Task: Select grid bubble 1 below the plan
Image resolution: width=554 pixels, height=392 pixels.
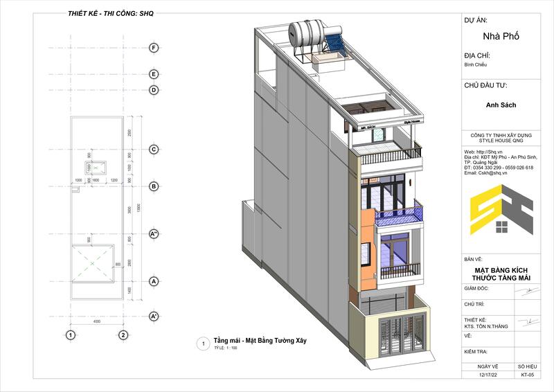Action: pyautogui.click(x=71, y=335)
